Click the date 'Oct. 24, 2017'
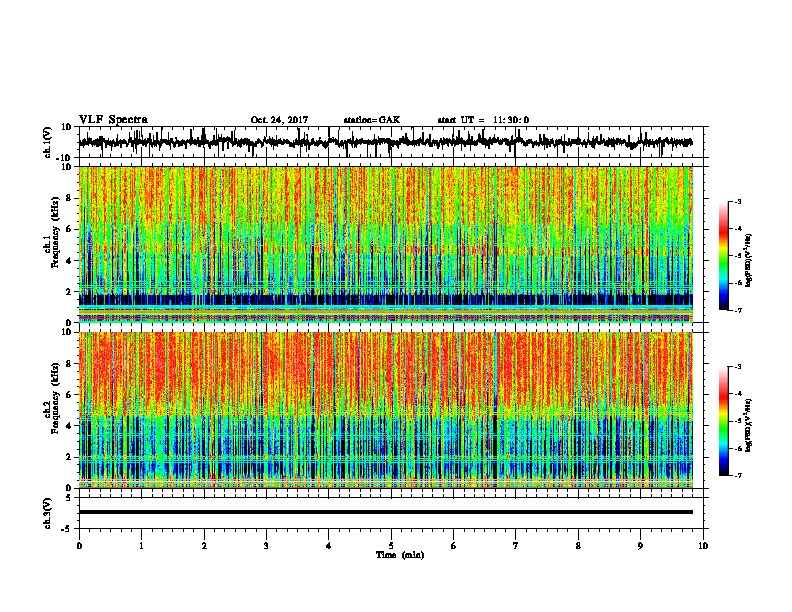This screenshot has width=792, height=612. coord(279,120)
